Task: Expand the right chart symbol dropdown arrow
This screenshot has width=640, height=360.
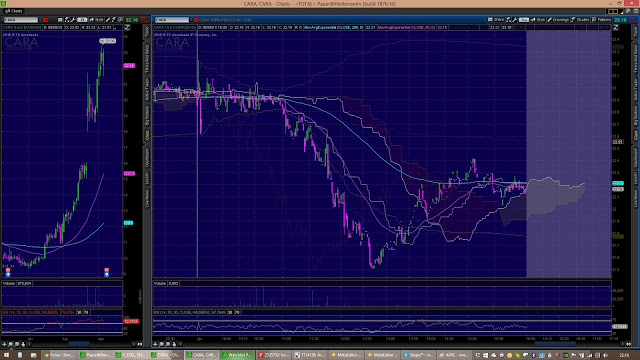Action: point(191,20)
